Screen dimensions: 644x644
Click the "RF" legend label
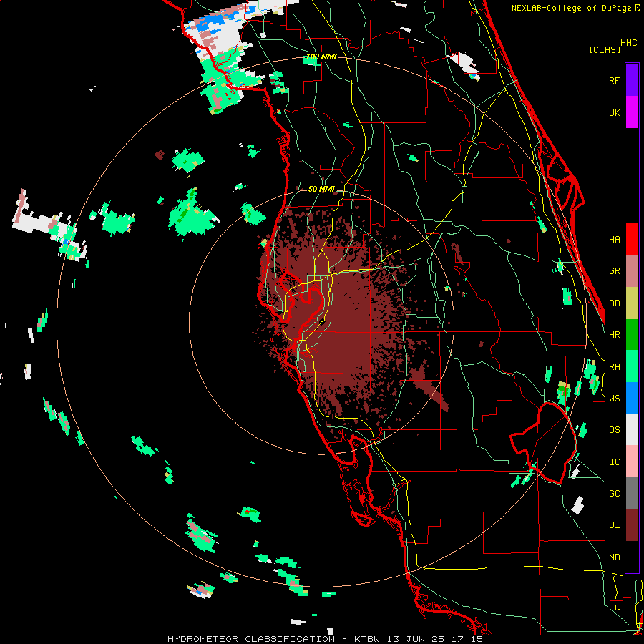[614, 80]
